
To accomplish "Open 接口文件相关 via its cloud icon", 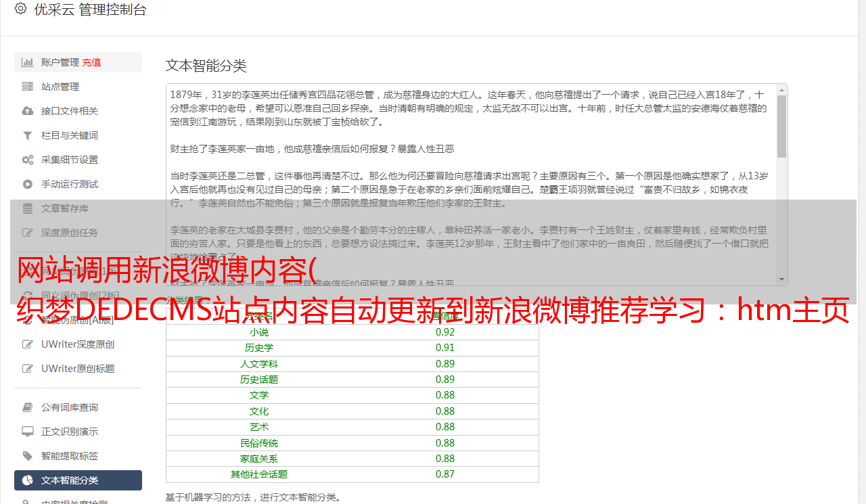I will 28,111.
